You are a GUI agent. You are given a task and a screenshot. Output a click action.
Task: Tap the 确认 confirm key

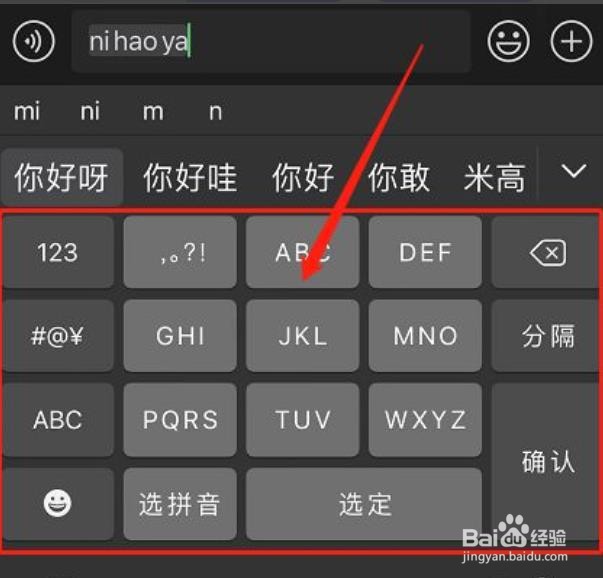pos(546,461)
